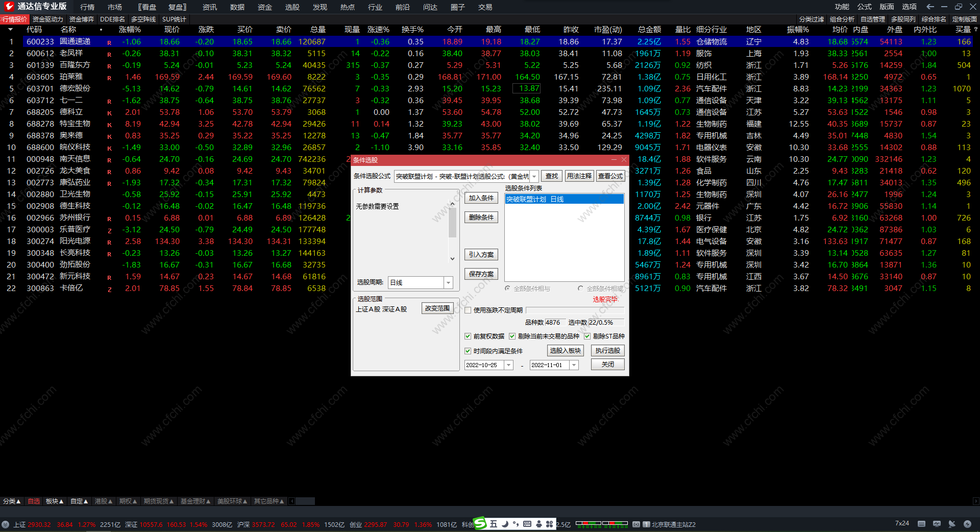The width and height of the screenshot is (980, 532).
Task: Click the wrench icon at bottom-left corner
Action: [6, 524]
